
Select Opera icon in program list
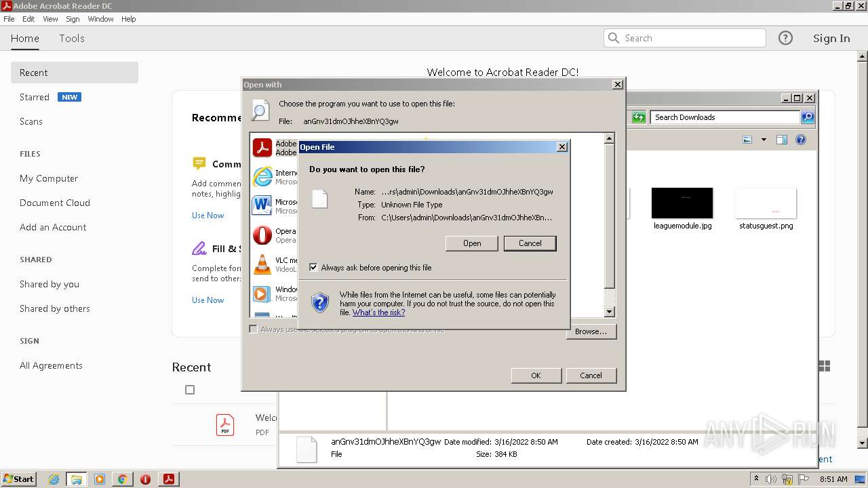click(x=262, y=235)
